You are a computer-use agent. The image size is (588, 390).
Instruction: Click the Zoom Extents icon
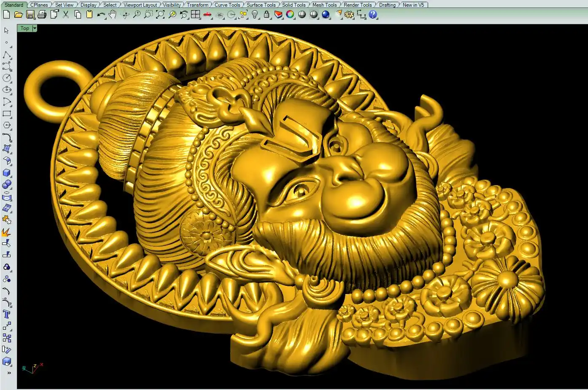160,15
